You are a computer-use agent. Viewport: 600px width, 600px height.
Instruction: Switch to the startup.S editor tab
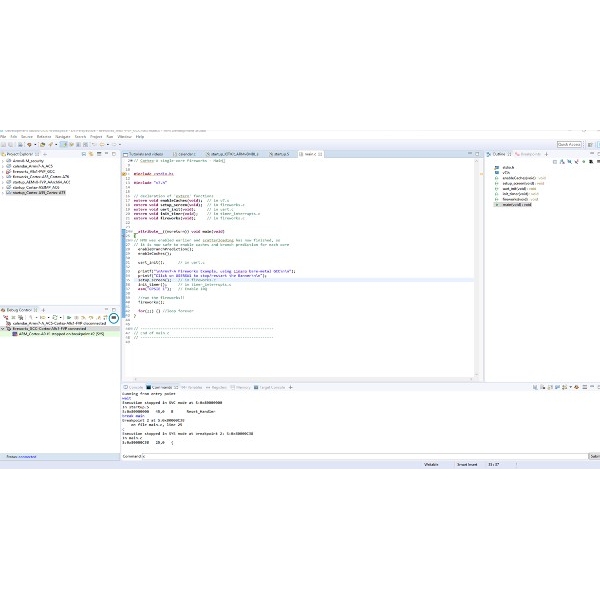pos(280,154)
